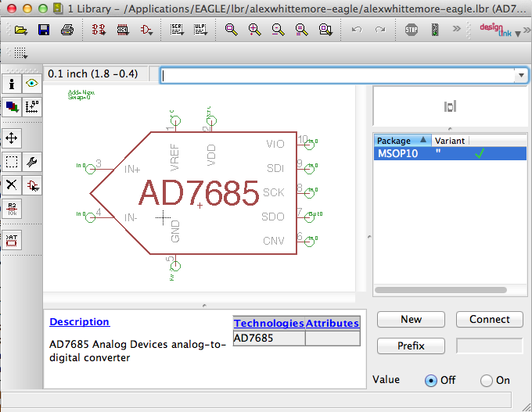This screenshot has height=412, width=532.
Task: Click the New package button
Action: coord(411,320)
